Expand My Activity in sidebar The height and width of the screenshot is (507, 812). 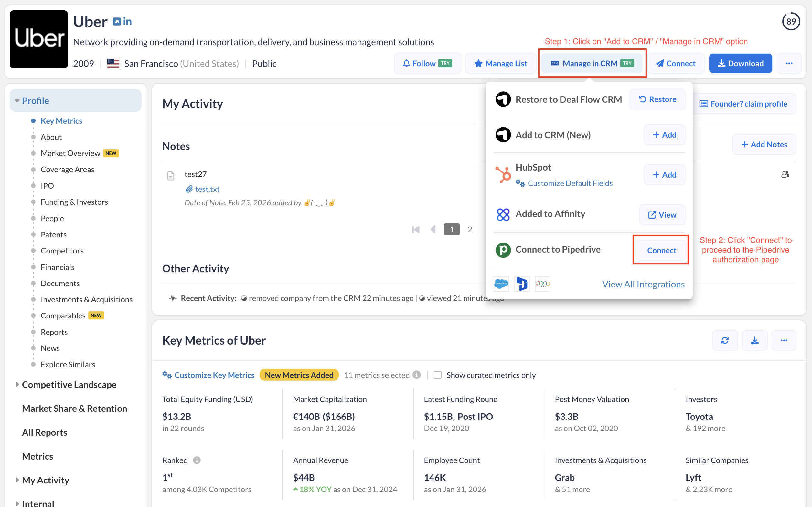click(17, 480)
